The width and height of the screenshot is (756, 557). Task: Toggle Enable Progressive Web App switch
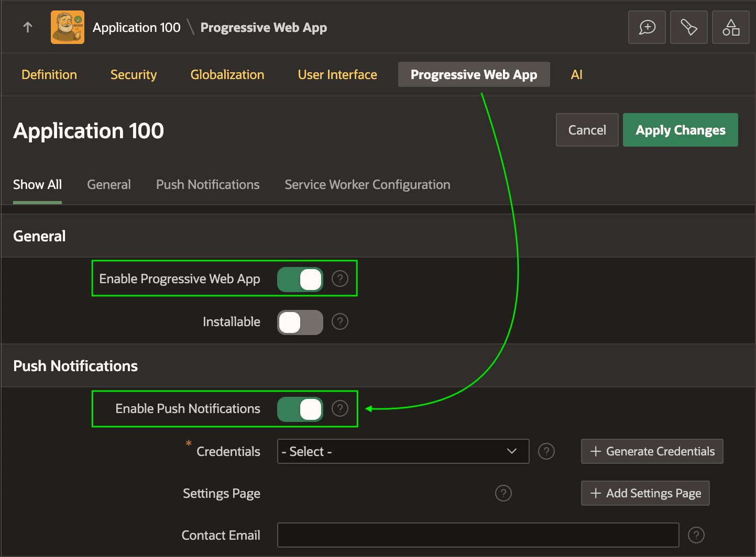click(300, 279)
